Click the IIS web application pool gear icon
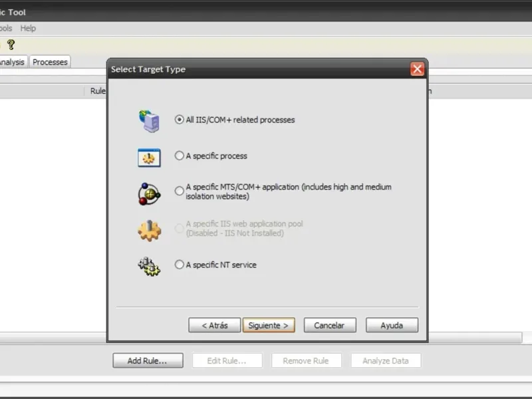The width and height of the screenshot is (532, 399). coord(149,231)
